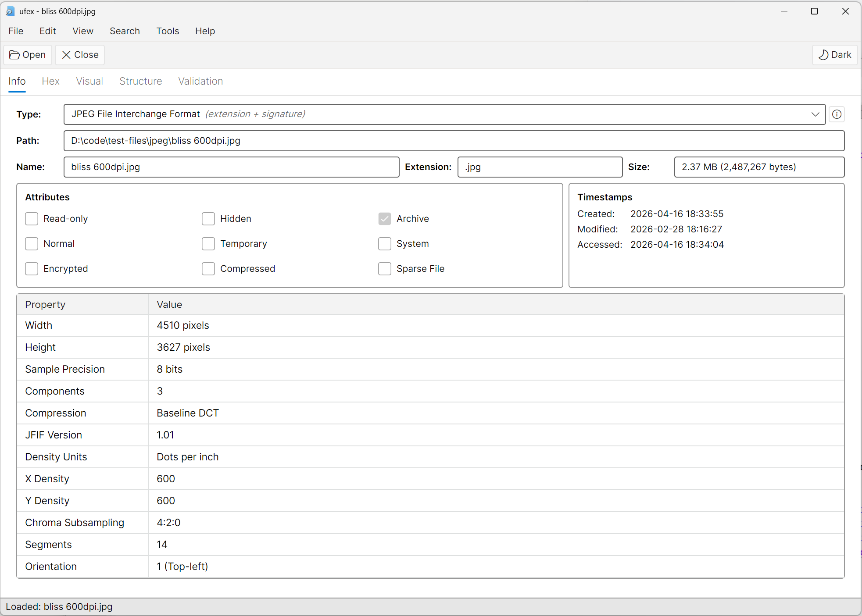Maximize the ufex window
862x616 pixels.
click(814, 11)
